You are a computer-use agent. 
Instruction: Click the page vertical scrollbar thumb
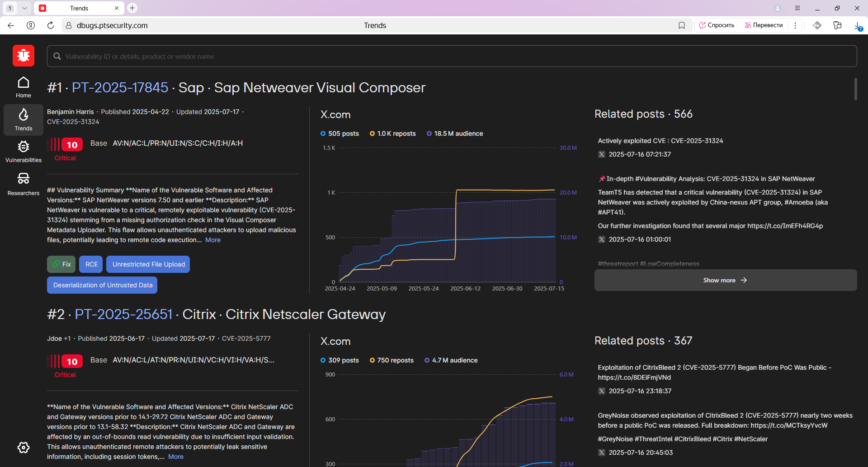[x=855, y=89]
